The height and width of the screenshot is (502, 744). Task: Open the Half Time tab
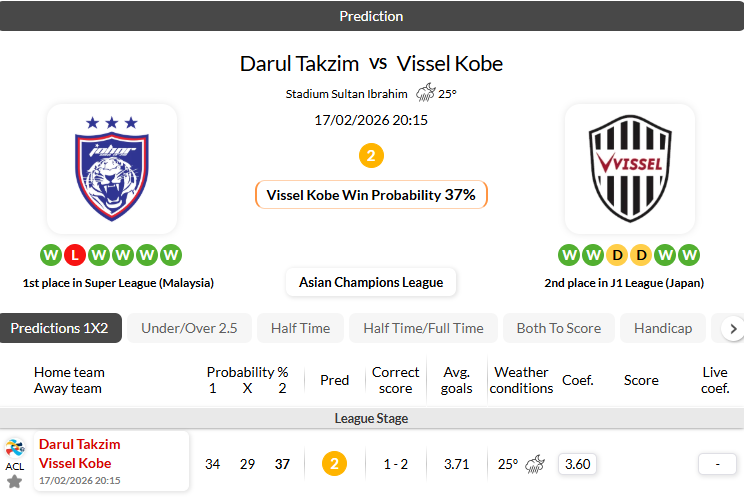click(x=300, y=328)
